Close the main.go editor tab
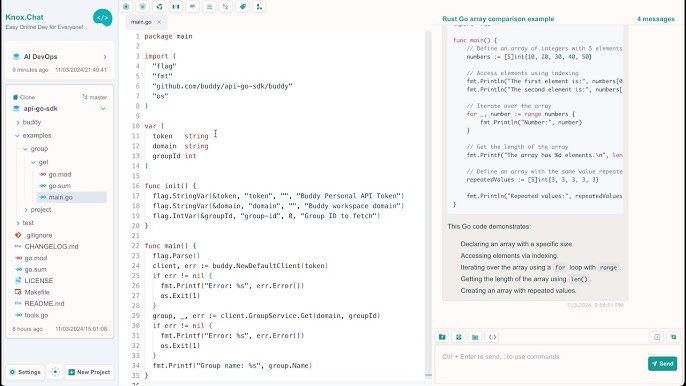This screenshot has width=686, height=386. 159,22
